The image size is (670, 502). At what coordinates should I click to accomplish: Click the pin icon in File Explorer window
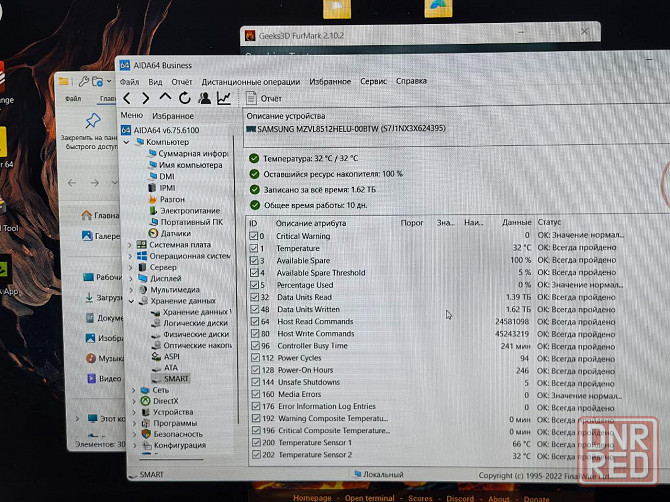point(93,121)
